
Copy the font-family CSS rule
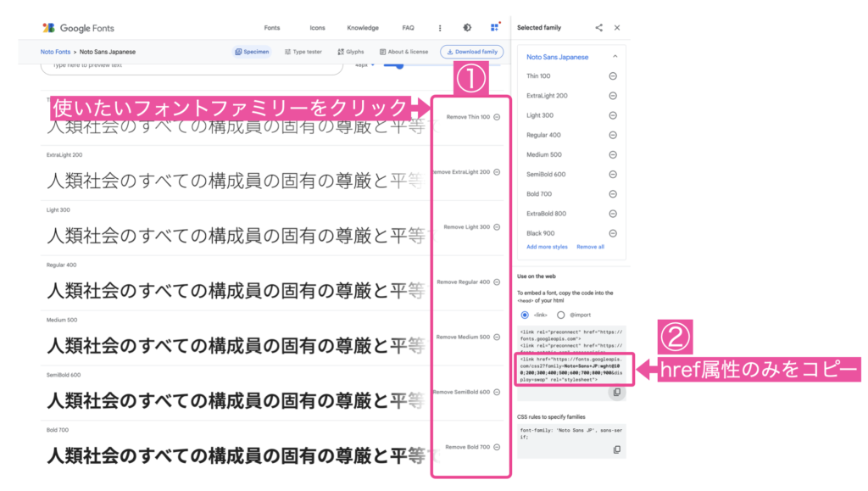tap(617, 449)
